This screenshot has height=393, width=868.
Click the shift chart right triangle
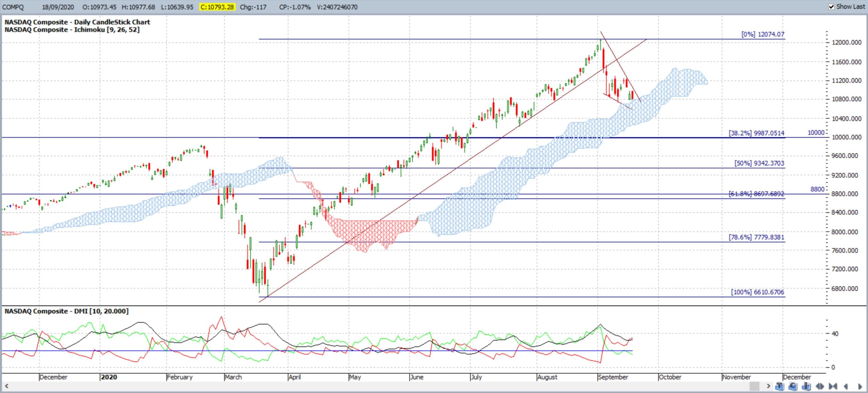(860, 386)
